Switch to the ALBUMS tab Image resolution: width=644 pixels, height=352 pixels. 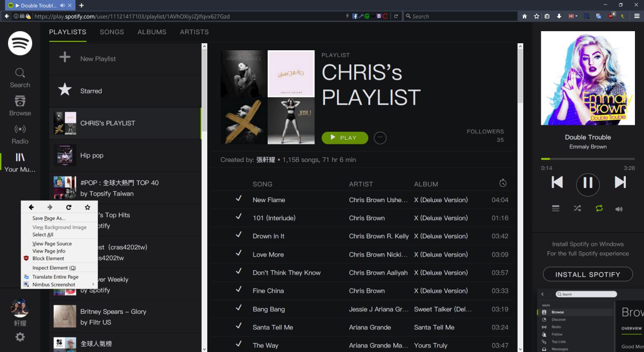tap(152, 32)
